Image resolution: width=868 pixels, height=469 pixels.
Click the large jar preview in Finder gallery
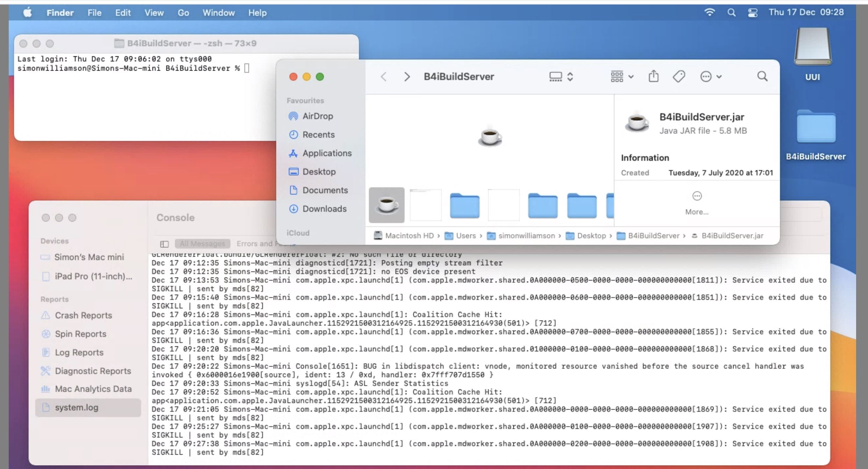[490, 136]
